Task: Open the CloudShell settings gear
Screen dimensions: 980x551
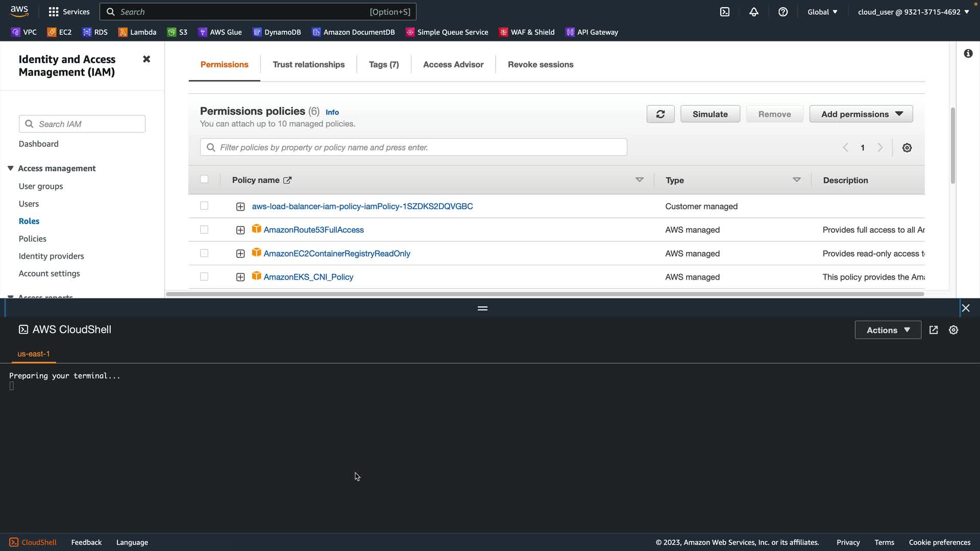Action: pyautogui.click(x=953, y=330)
